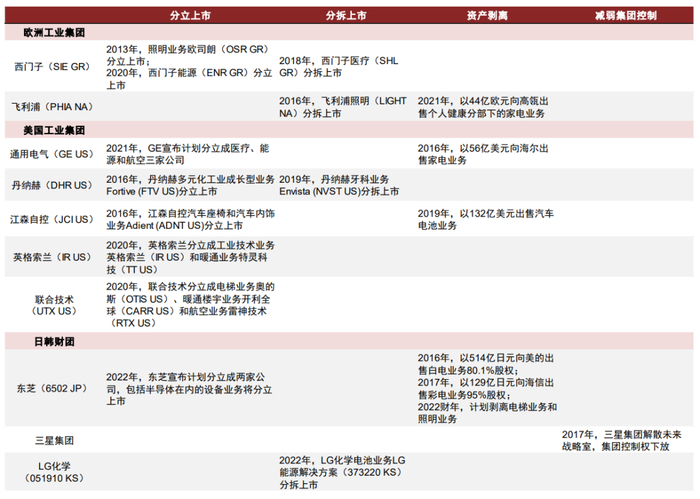Select the 2022年LG化学电池业务分拆上市 cell
This screenshot has height=499, width=700.
click(342, 472)
